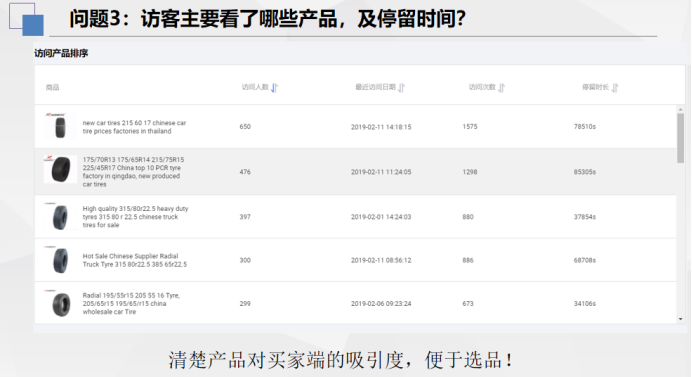
Task: Select date 2019-02-11 11:24:05
Action: click(381, 172)
